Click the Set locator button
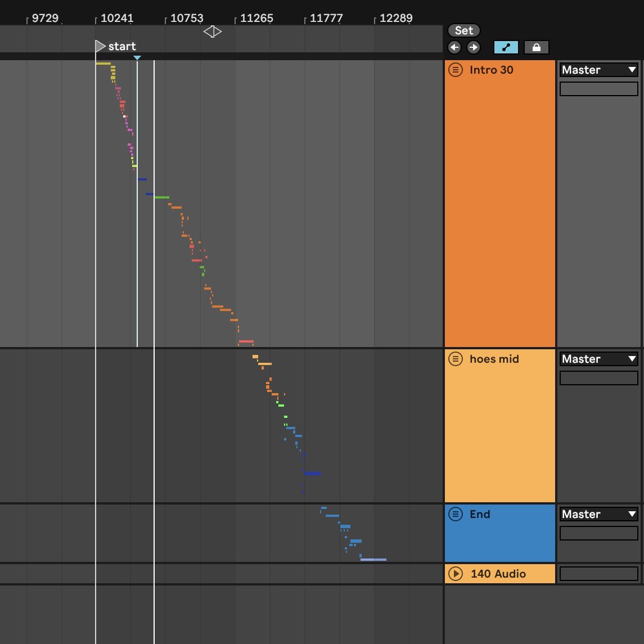The image size is (644, 644). tap(463, 30)
